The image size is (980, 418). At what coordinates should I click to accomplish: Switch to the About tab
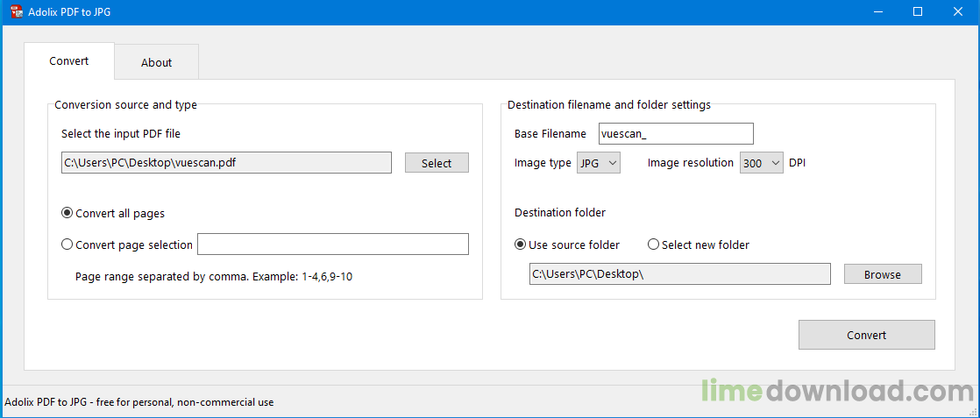pyautogui.click(x=156, y=62)
